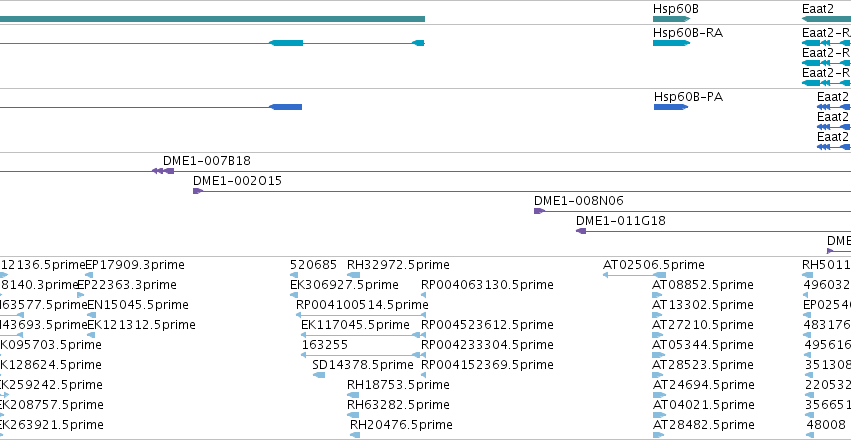This screenshot has width=851, height=440.
Task: Open the SD14378.5prime EST
Action: 363,366
